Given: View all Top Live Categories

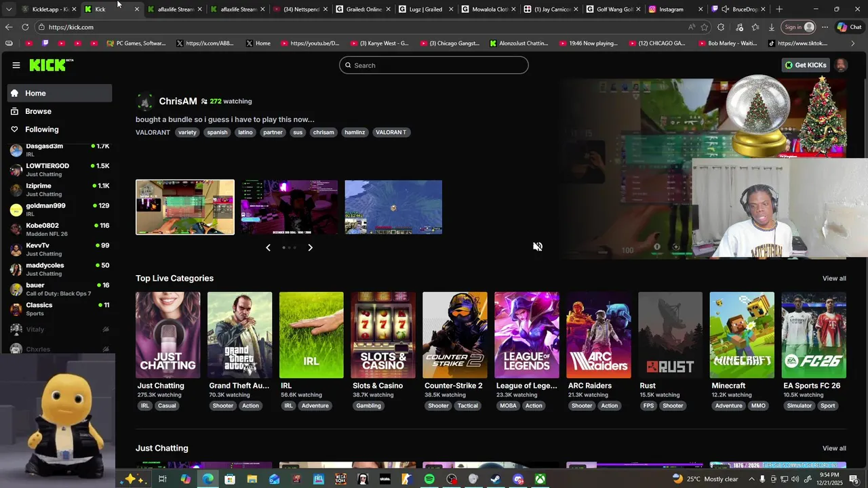Looking at the screenshot, I should (x=834, y=279).
